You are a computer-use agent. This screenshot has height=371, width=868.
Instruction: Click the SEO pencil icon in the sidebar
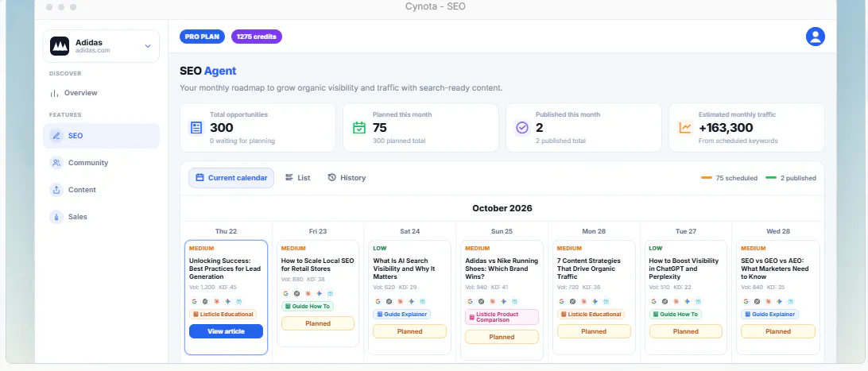(56, 136)
